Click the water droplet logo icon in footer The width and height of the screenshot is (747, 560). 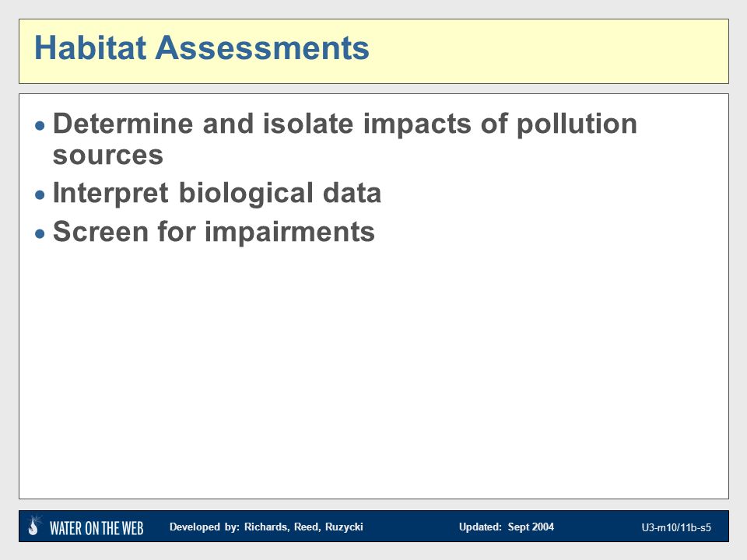[x=33, y=526]
